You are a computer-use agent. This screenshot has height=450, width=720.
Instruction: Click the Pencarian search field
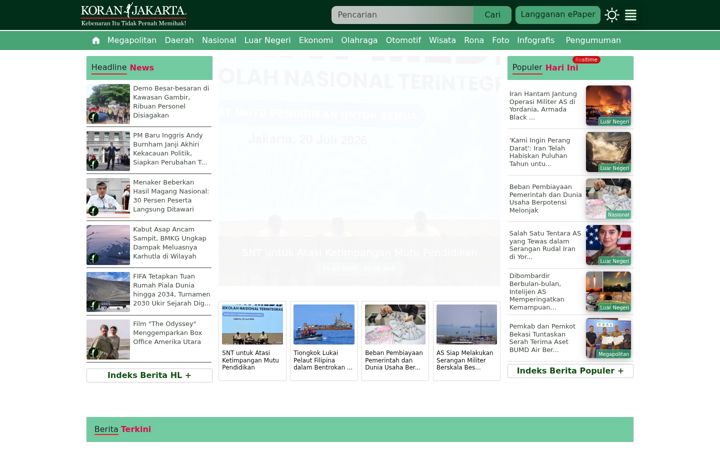point(402,15)
